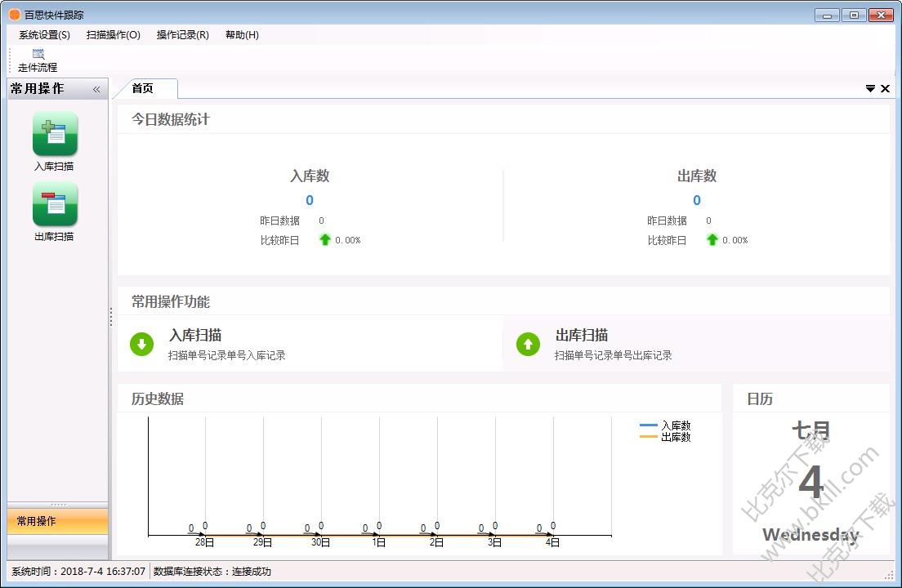Screen dimensions: 902x588
Task: Open the tab options dropdown arrow
Action: 870,88
